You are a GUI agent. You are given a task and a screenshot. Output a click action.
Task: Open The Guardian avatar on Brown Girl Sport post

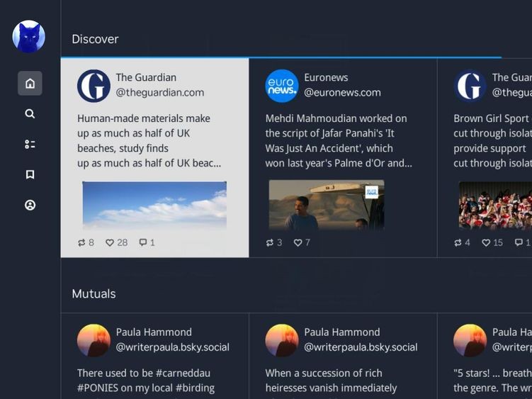pyautogui.click(x=470, y=86)
